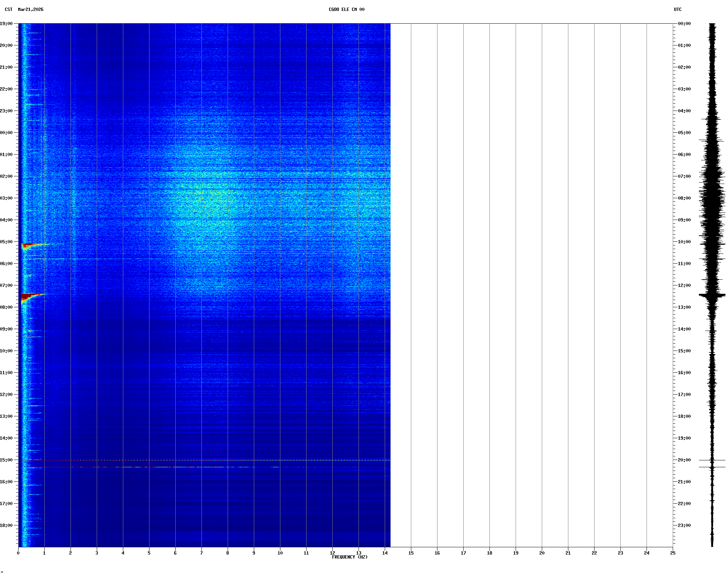Click the 14 Hz frequency axis label
The height and width of the screenshot is (576, 728).
[385, 553]
